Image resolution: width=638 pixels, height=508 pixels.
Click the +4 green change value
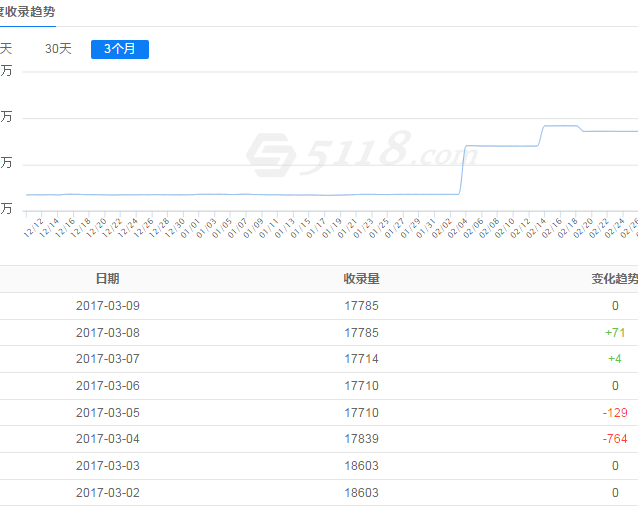pos(615,359)
